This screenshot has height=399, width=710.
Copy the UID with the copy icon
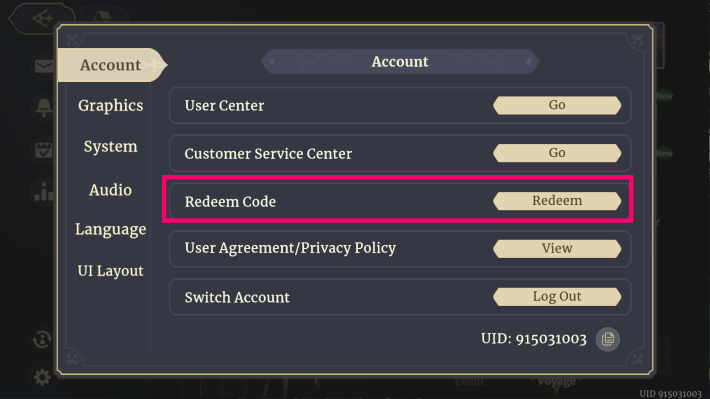(607, 339)
